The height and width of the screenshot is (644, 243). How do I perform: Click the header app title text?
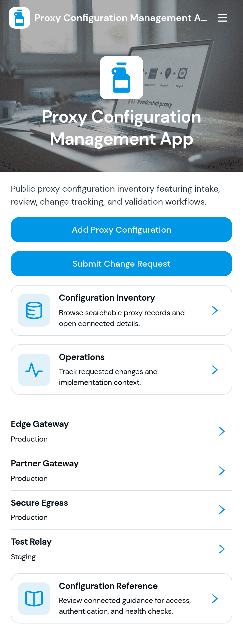[x=121, y=18]
